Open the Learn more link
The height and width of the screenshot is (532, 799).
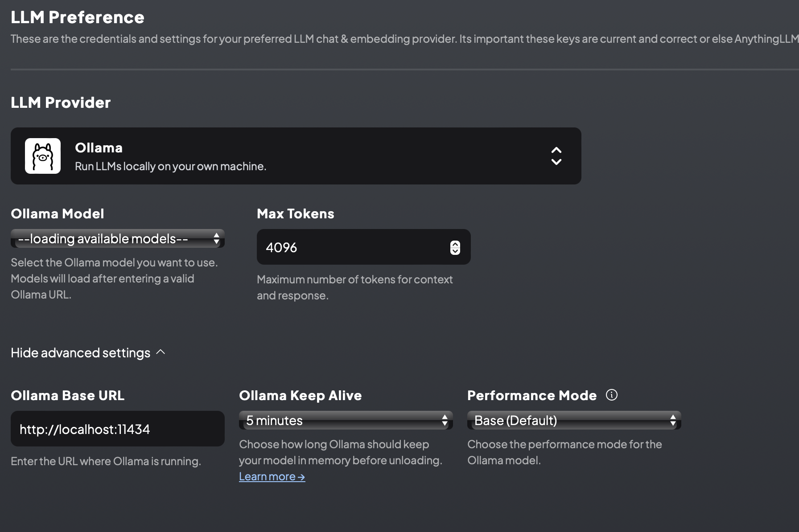pyautogui.click(x=267, y=477)
